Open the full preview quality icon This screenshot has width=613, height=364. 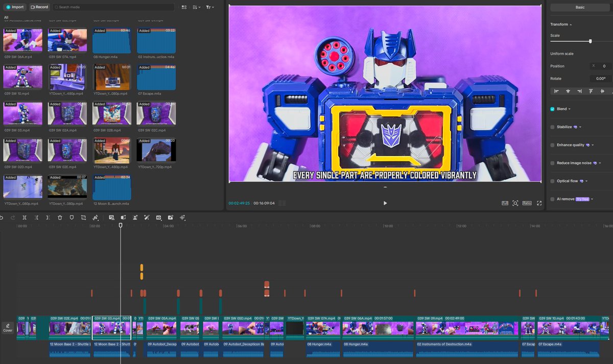point(505,203)
